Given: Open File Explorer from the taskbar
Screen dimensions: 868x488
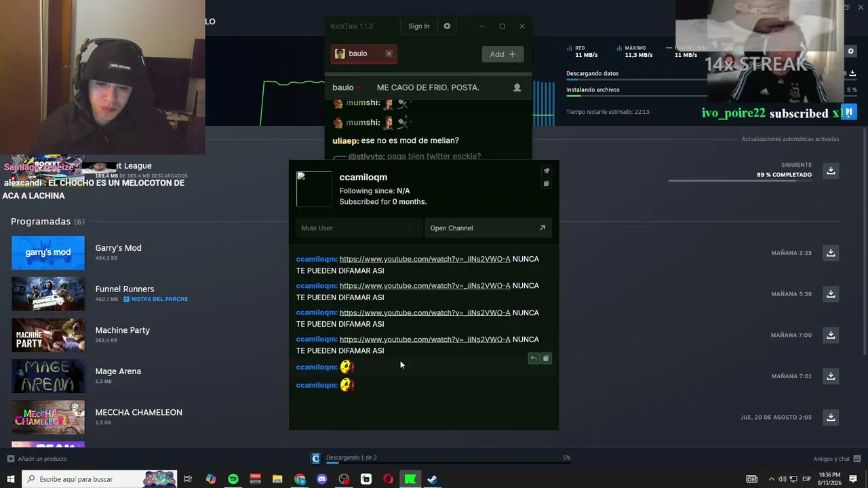Looking at the screenshot, I should (x=277, y=479).
